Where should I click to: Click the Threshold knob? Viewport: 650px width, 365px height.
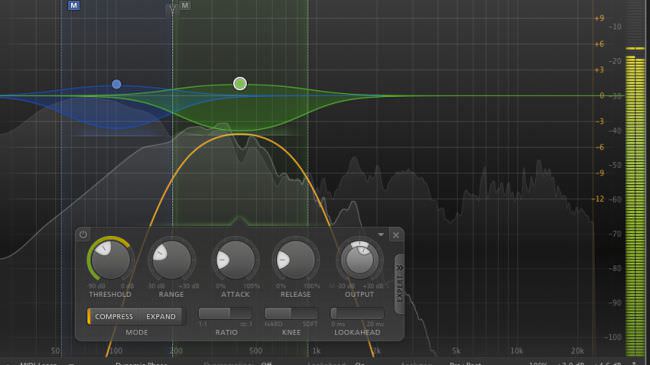click(x=110, y=260)
